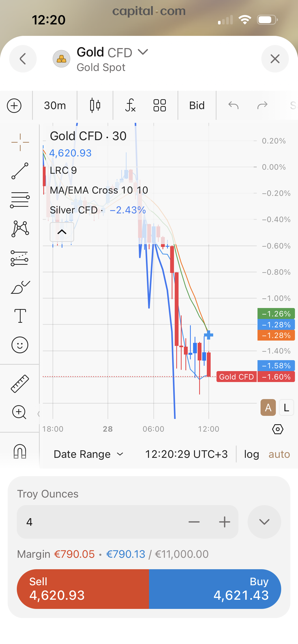Screen dimensions: 298x644
Task: Select the forecasting and measurement tool
Action: pos(20,258)
